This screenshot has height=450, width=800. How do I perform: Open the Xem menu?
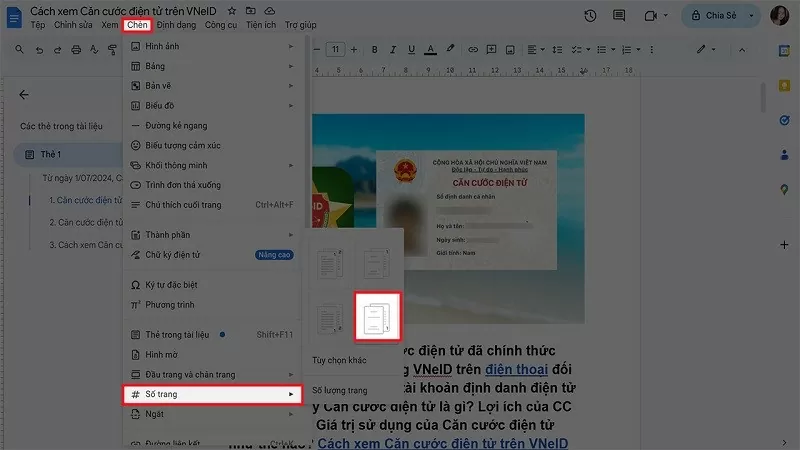click(x=109, y=25)
